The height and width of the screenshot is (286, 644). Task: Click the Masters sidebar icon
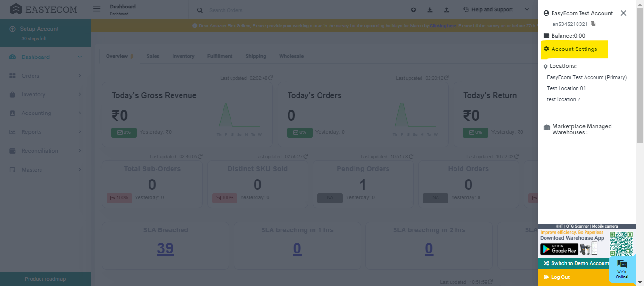click(12, 170)
